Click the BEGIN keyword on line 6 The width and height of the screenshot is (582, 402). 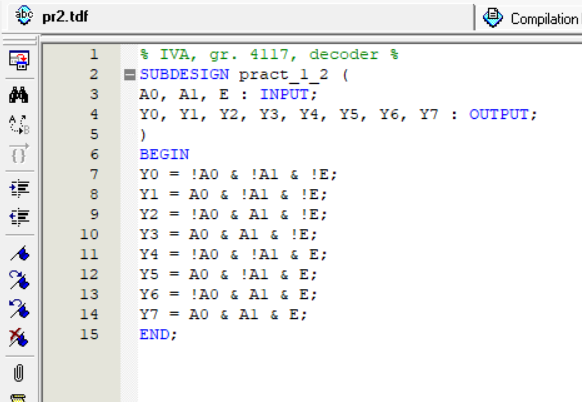coord(164,154)
